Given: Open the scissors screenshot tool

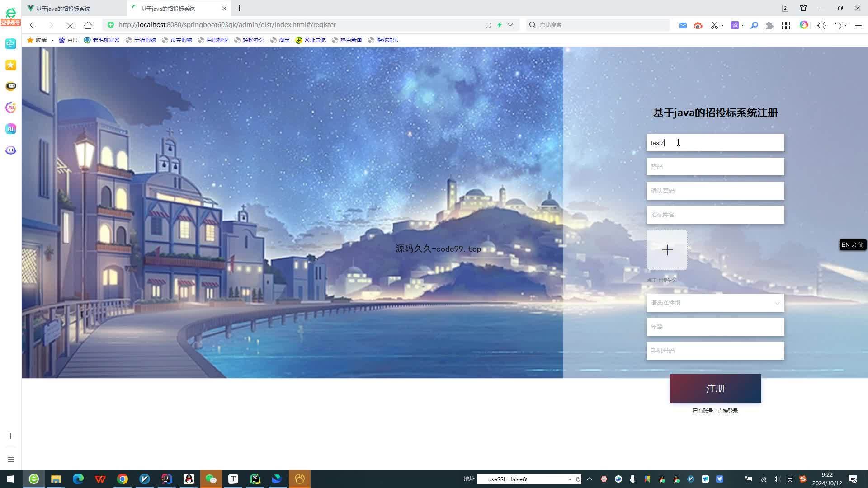Looking at the screenshot, I should [x=714, y=25].
